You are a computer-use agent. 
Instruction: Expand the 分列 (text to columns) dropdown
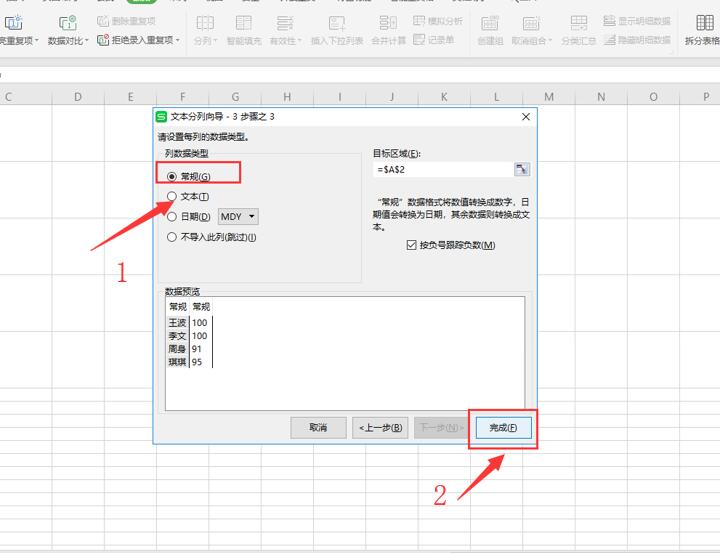pos(215,41)
